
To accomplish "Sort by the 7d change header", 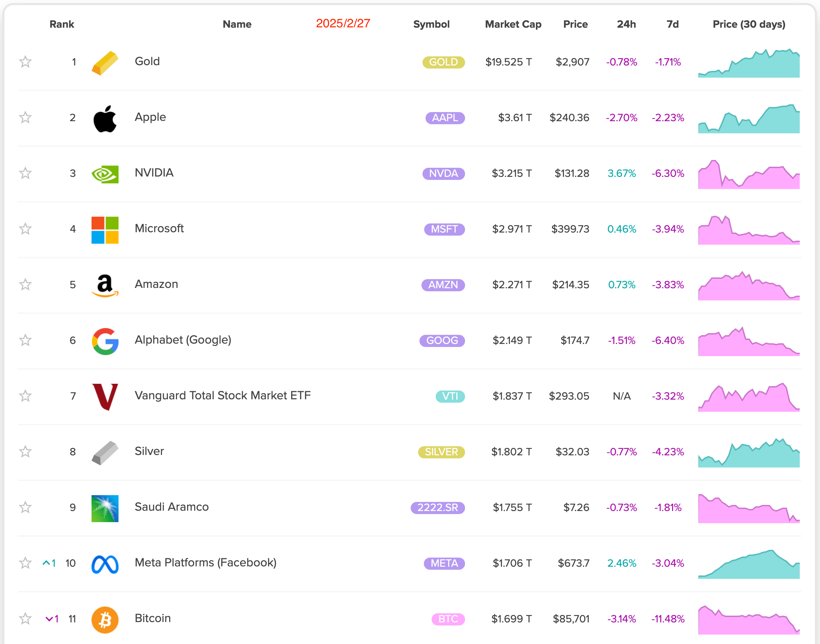I will [x=672, y=24].
